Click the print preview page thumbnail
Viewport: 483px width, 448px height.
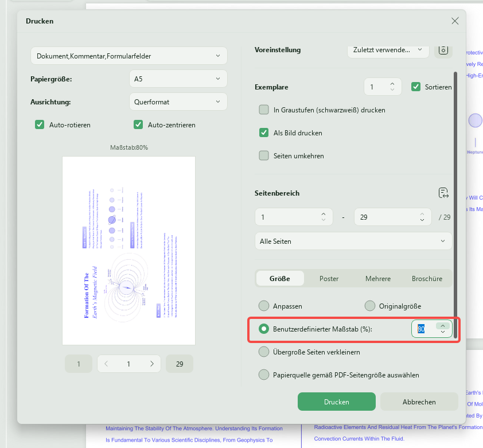128,251
